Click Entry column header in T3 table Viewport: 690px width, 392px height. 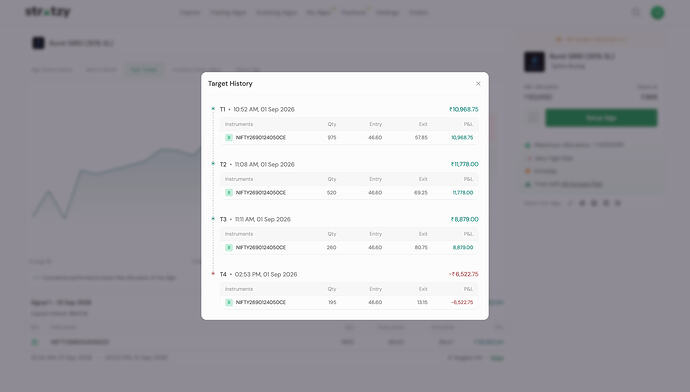point(376,234)
